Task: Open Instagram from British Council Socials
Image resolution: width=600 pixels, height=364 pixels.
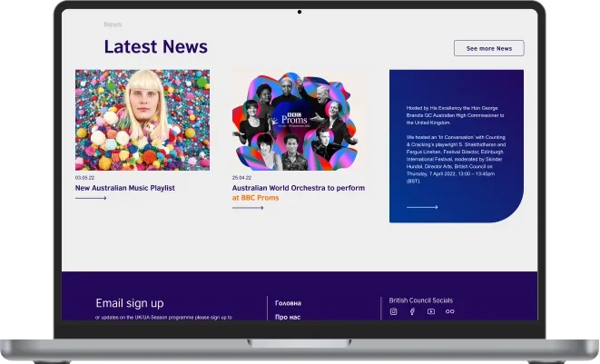Action: tap(393, 311)
